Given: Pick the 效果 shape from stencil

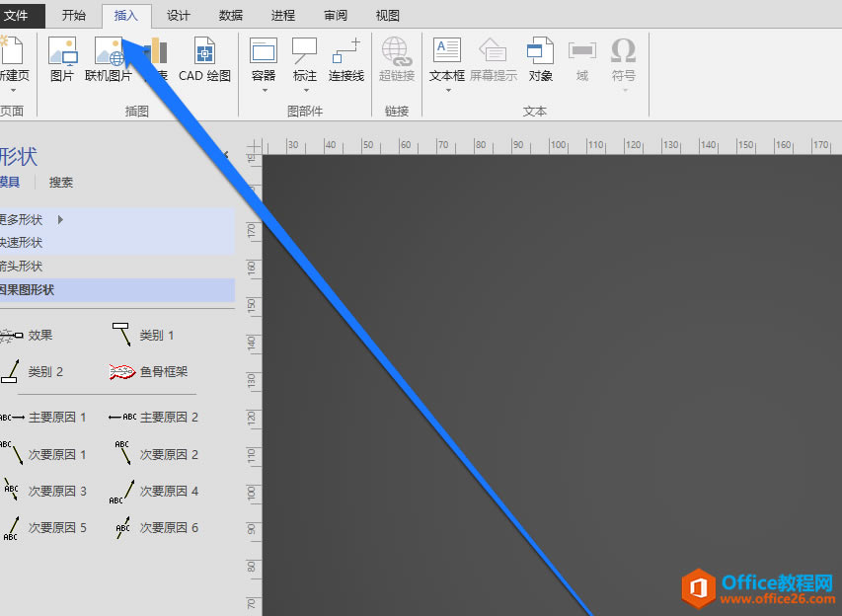Looking at the screenshot, I should (28, 336).
